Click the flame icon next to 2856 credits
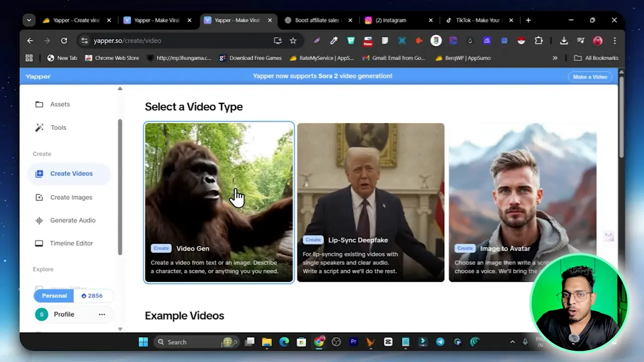 84,296
